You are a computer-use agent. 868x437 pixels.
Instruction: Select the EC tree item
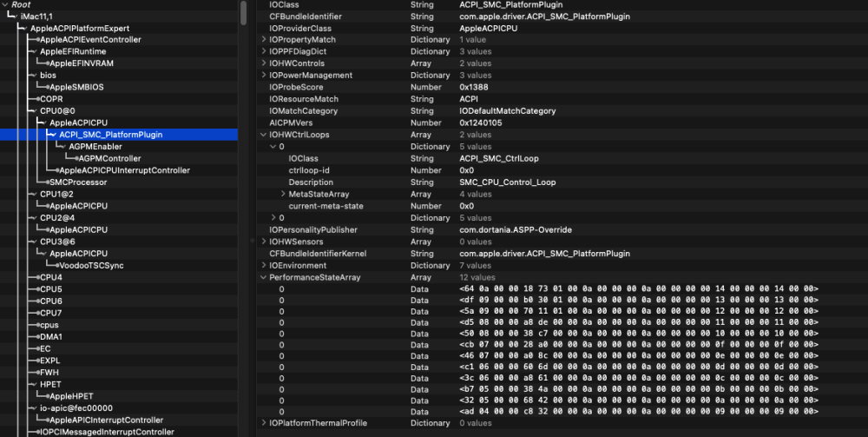tap(45, 349)
